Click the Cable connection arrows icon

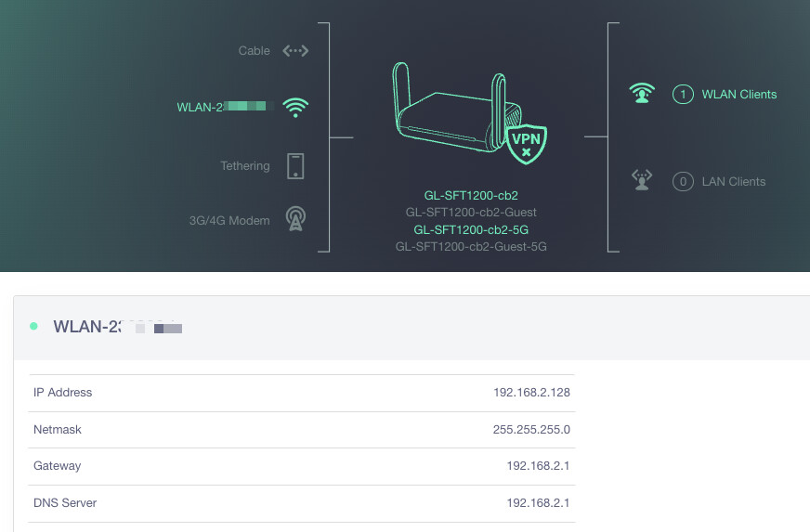[295, 51]
